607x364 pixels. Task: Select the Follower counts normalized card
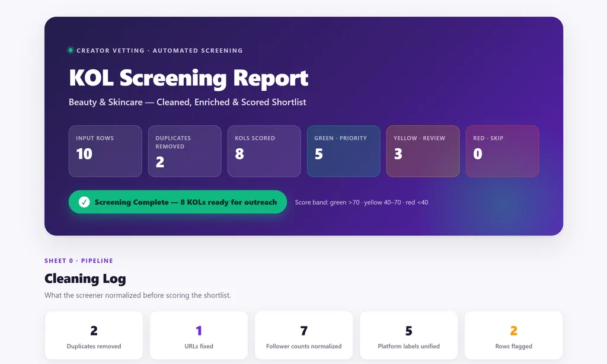point(303,336)
